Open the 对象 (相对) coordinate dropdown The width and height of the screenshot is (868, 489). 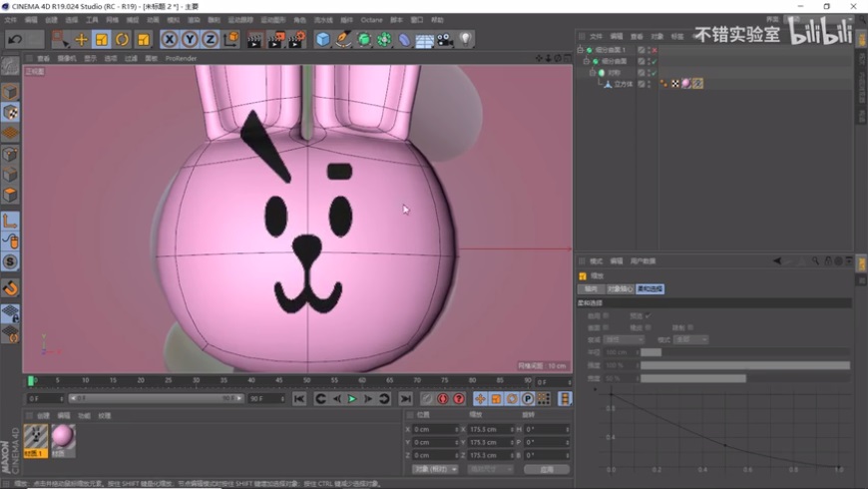pos(436,469)
